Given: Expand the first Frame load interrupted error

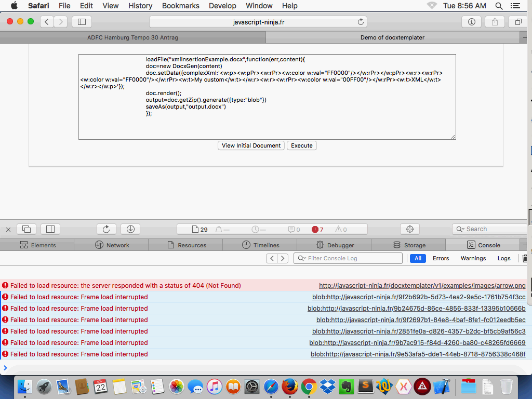Looking at the screenshot, I should pos(5,297).
